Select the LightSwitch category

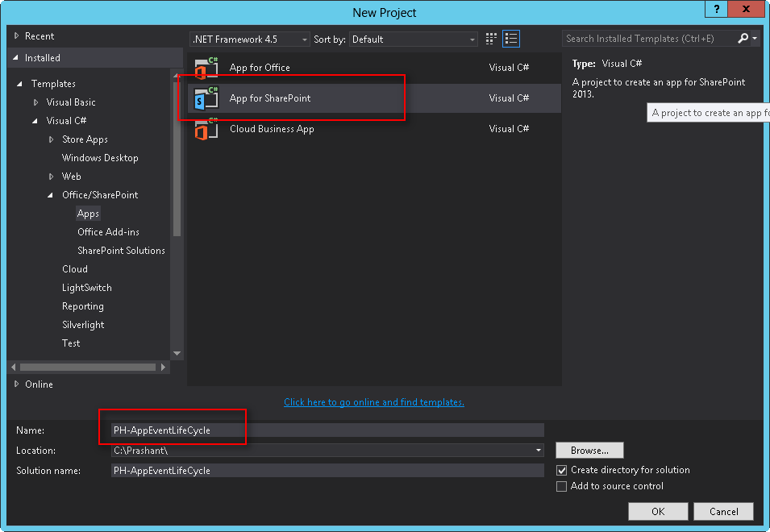[x=87, y=288]
